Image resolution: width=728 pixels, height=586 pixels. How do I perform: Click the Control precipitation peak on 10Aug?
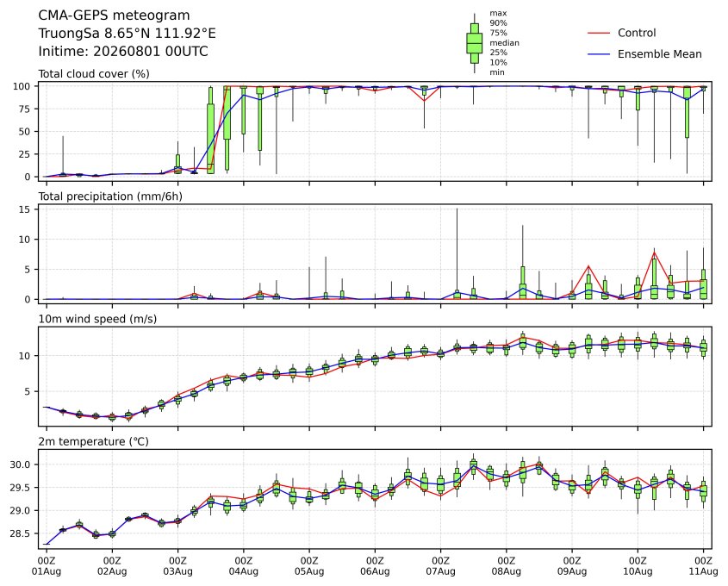coord(654,252)
